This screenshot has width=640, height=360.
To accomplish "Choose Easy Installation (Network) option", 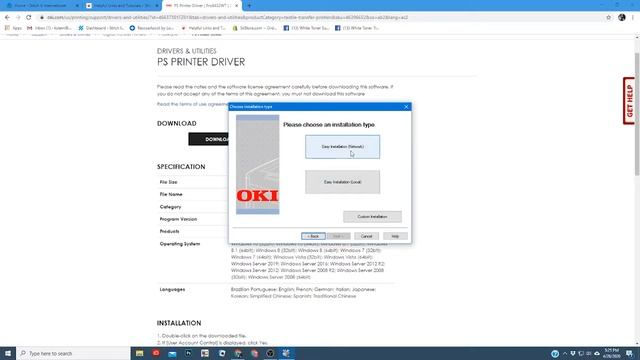I will coord(342,147).
